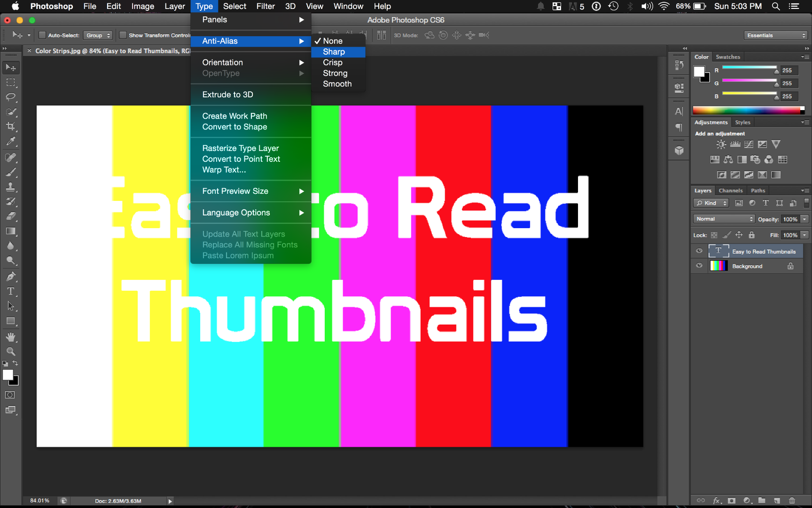
Task: Choose Sharp from the Anti-Alias submenu
Action: coord(333,52)
